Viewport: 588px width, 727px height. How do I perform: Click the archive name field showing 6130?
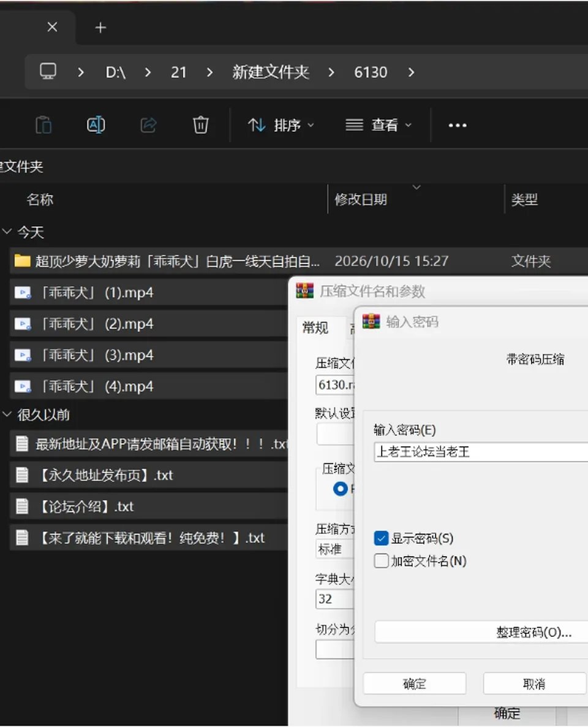335,385
